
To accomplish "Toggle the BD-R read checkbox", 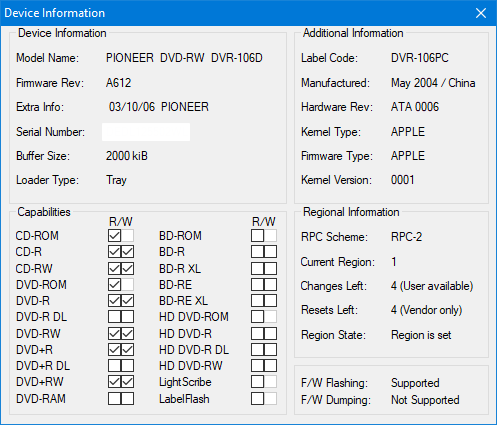I will click(257, 252).
